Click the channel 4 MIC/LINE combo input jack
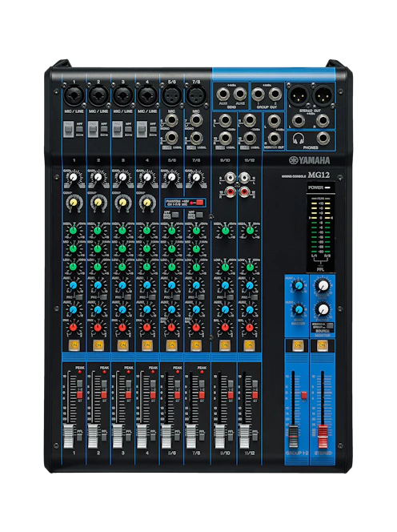This screenshot has height=532, width=397. (146, 95)
